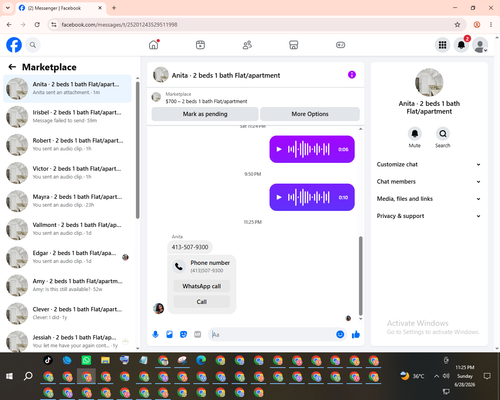Choose a sticker with the sticker icon
Screen dimensions: 500x400
tap(183, 334)
